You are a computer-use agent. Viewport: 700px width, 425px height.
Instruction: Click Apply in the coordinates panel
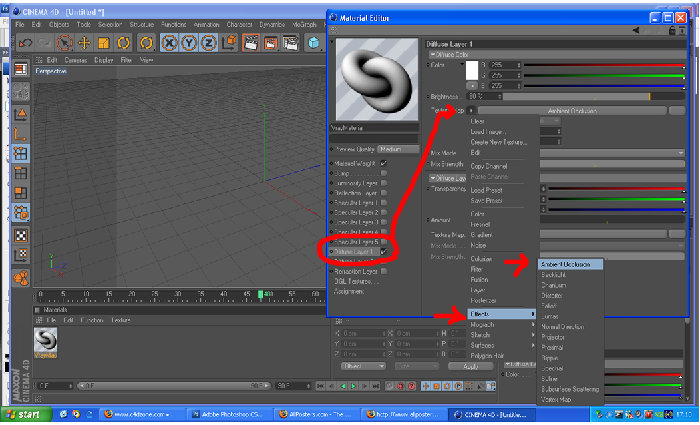click(x=471, y=366)
